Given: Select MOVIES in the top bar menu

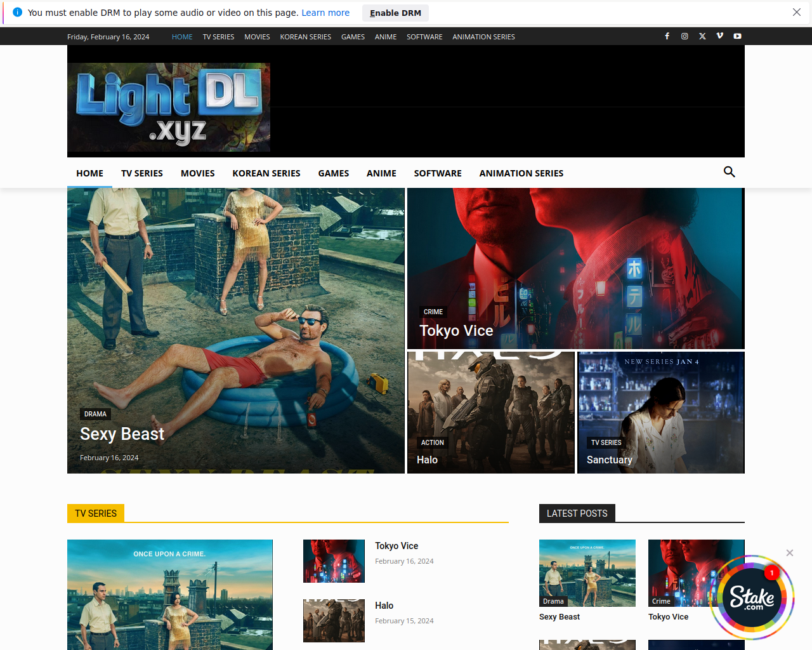Looking at the screenshot, I should (257, 37).
